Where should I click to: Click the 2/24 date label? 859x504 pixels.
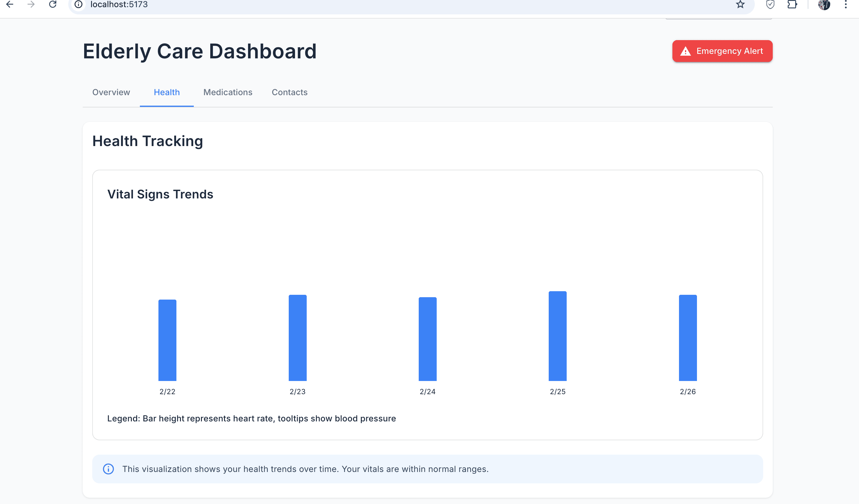tap(427, 392)
